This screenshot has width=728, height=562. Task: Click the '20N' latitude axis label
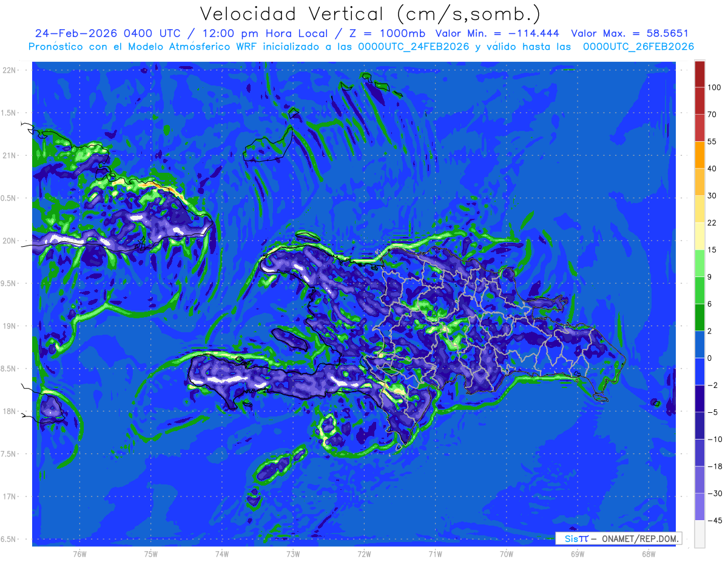10,241
